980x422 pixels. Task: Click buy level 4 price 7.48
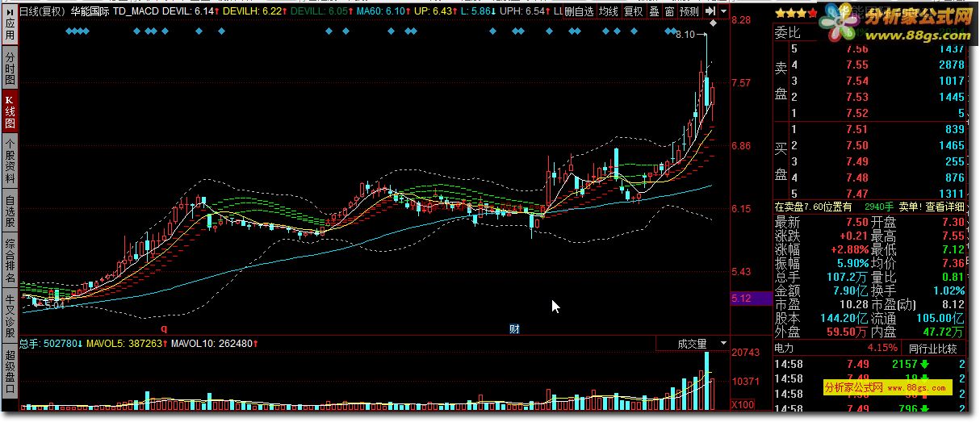click(x=857, y=178)
